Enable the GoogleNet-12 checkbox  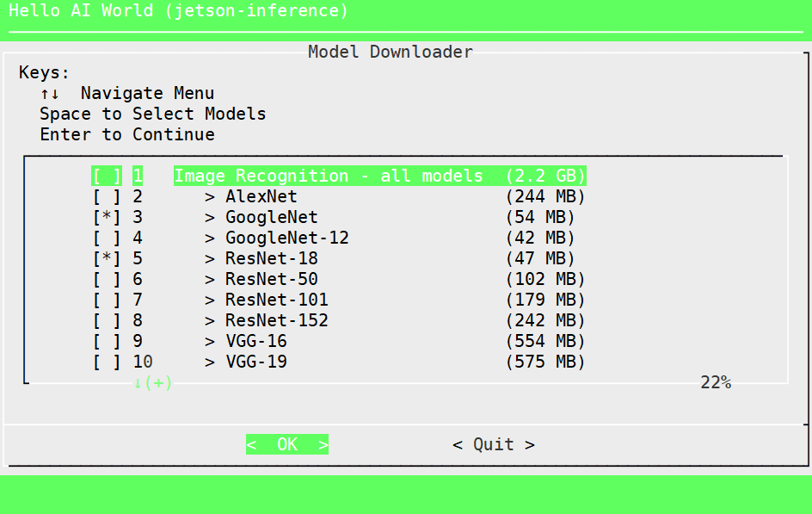[x=107, y=238]
